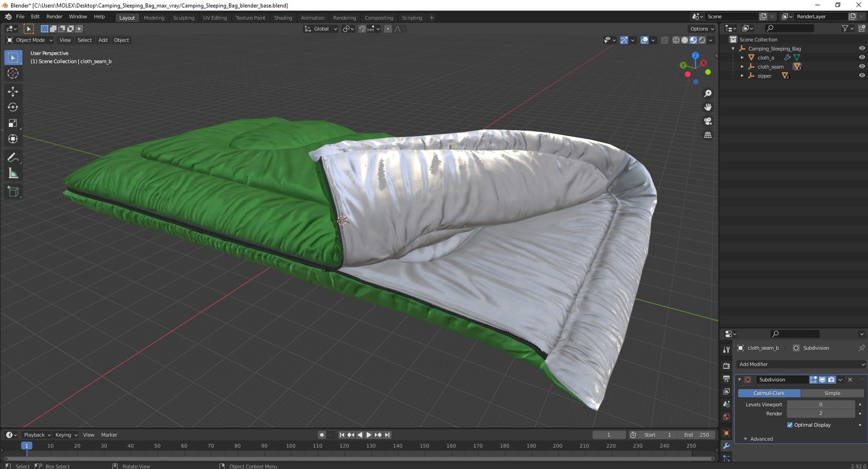Collapse the Camping_Sleeping_Bag hierarchy

click(733, 48)
